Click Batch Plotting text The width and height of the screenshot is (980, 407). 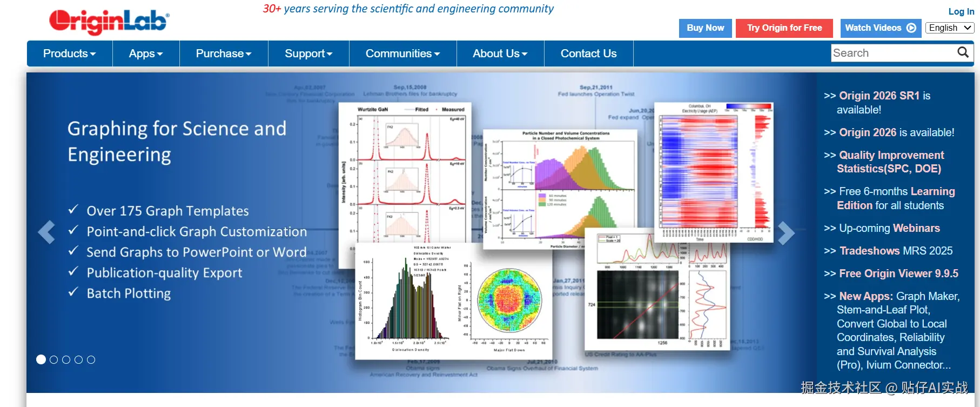(x=129, y=293)
